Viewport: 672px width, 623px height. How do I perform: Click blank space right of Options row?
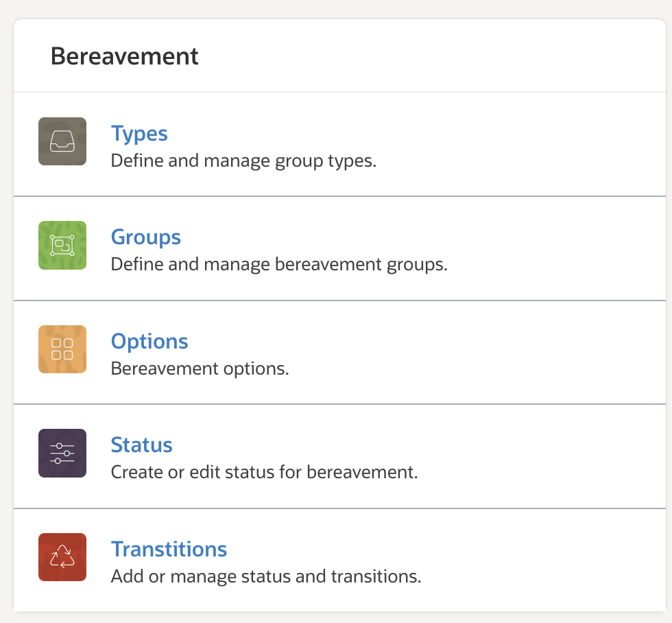click(x=514, y=353)
